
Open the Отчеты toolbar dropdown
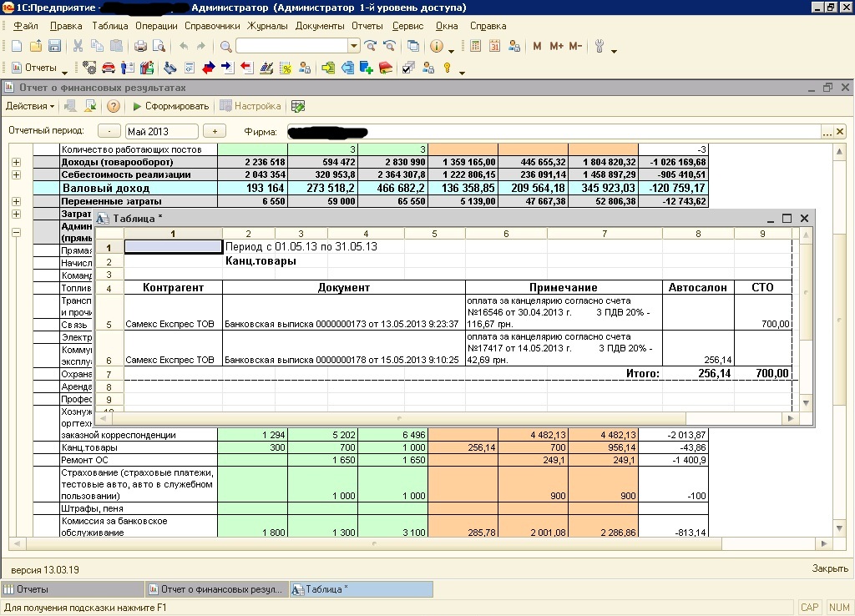pyautogui.click(x=39, y=68)
